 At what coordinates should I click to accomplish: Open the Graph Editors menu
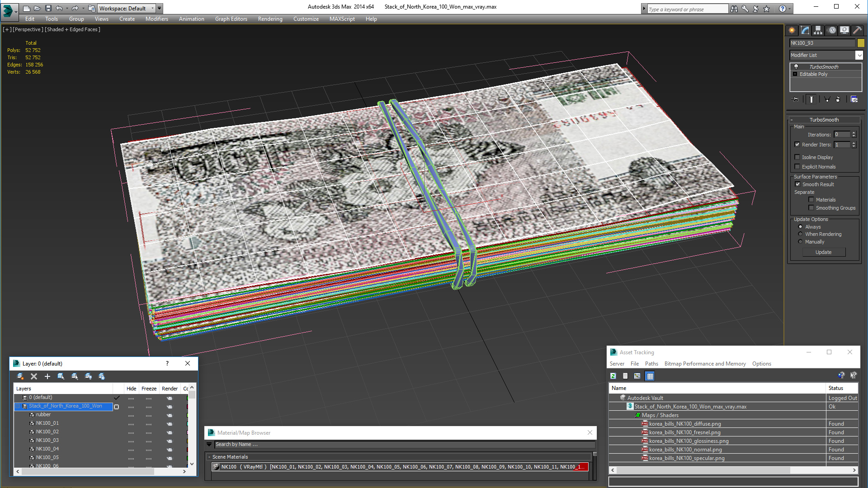pos(231,19)
